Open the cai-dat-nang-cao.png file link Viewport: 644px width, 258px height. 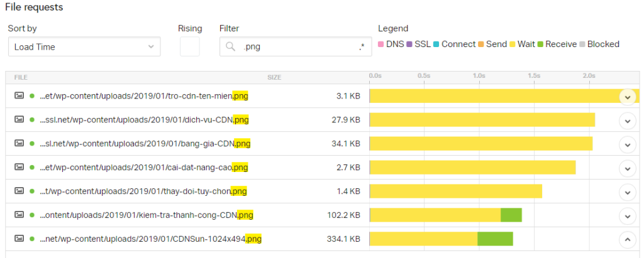coord(144,168)
